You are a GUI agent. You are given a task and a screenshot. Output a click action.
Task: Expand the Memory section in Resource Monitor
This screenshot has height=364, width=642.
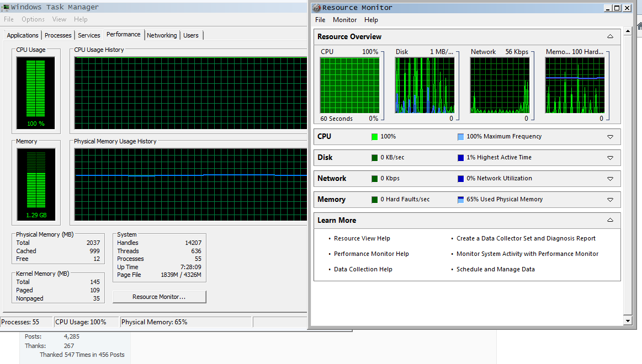(610, 200)
